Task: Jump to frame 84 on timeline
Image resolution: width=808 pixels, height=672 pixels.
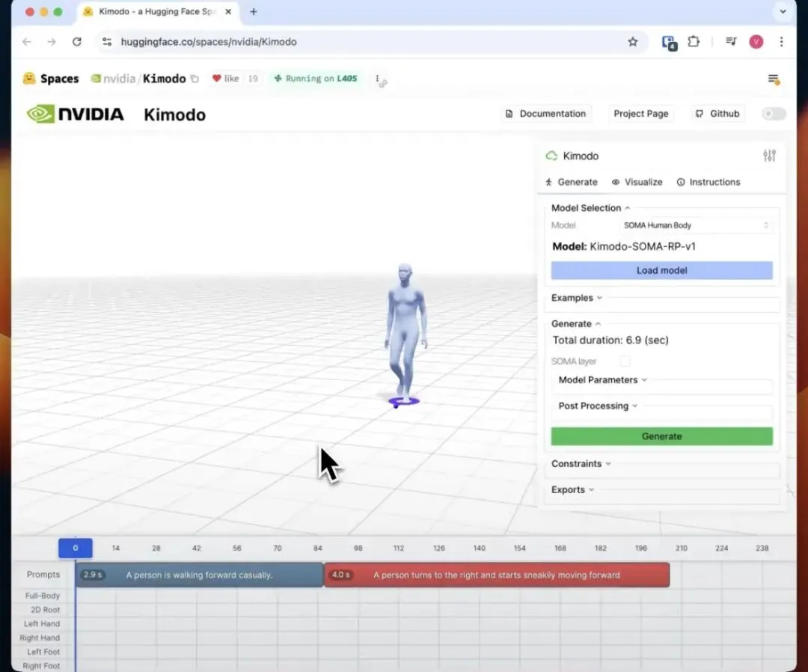Action: 317,548
